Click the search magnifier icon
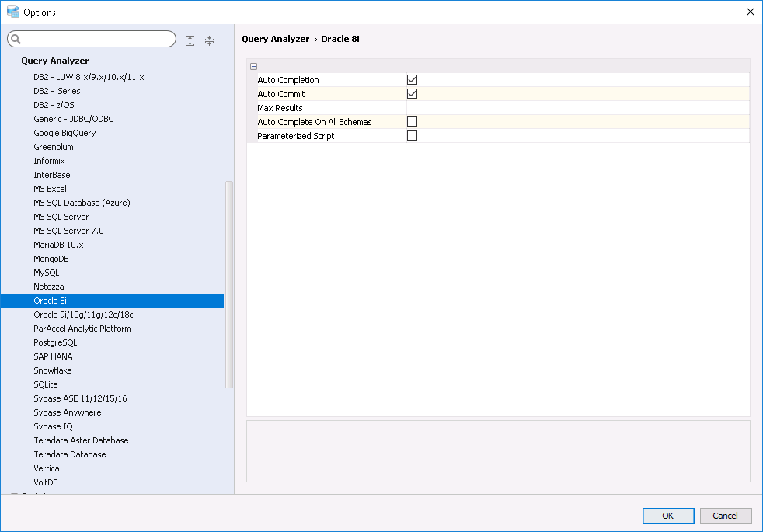 16,40
